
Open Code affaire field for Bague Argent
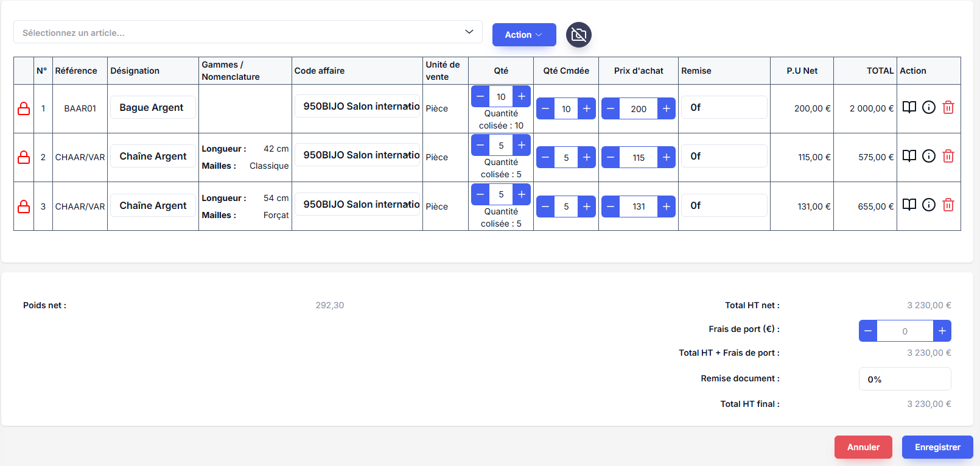[357, 107]
